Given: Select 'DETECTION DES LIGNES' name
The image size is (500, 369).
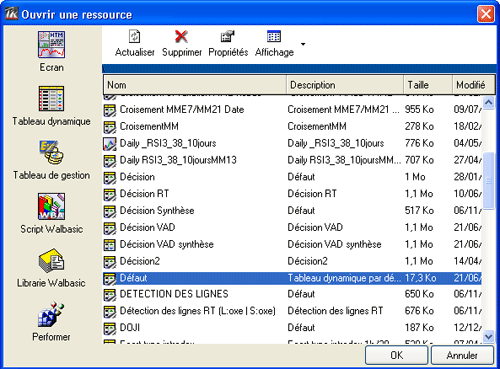Looking at the screenshot, I should click(174, 294).
